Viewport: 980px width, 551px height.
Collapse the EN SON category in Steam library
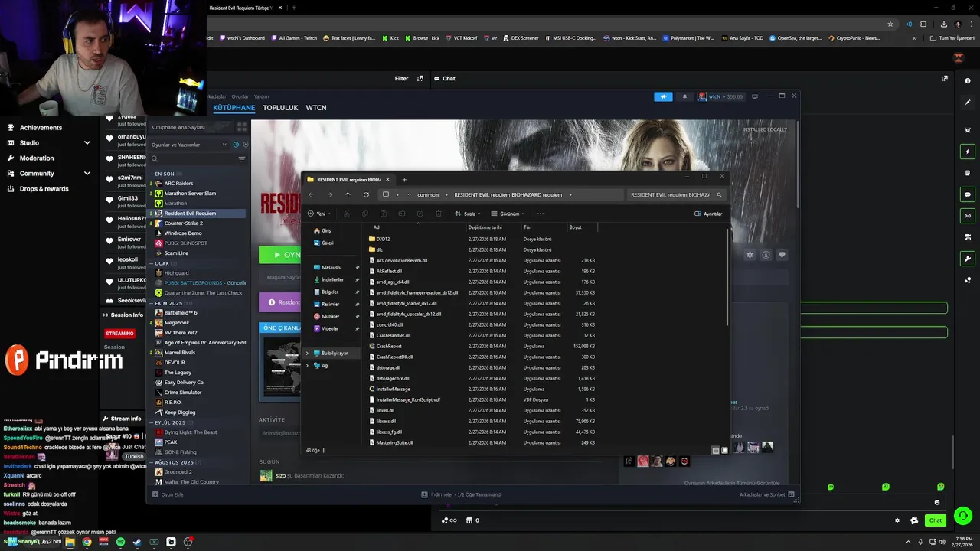pos(152,174)
